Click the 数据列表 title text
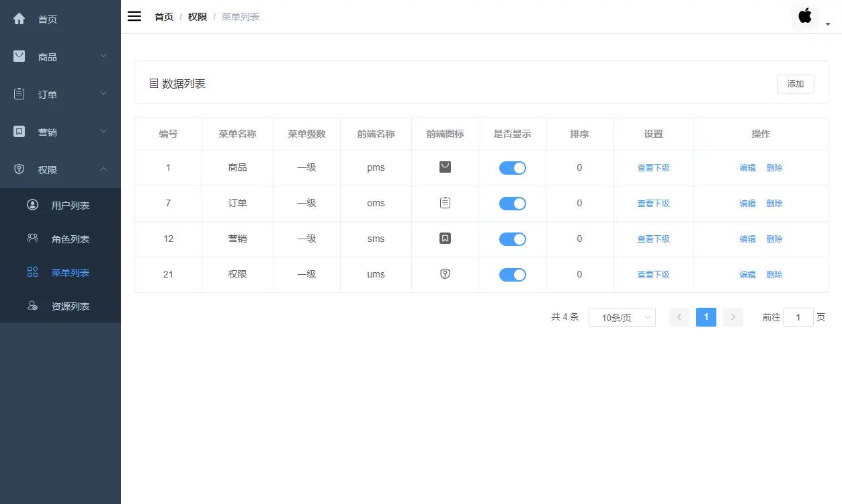Image resolution: width=842 pixels, height=504 pixels. (x=183, y=84)
